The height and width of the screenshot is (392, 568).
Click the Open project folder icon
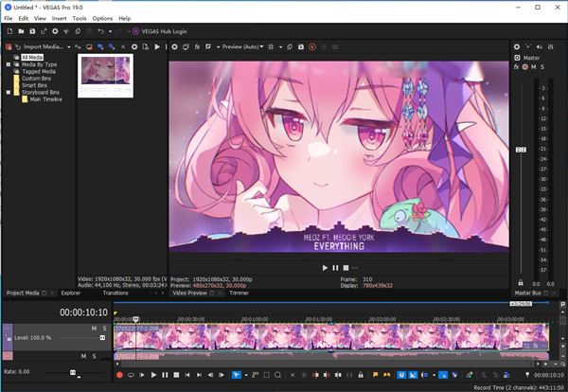pyautogui.click(x=21, y=31)
